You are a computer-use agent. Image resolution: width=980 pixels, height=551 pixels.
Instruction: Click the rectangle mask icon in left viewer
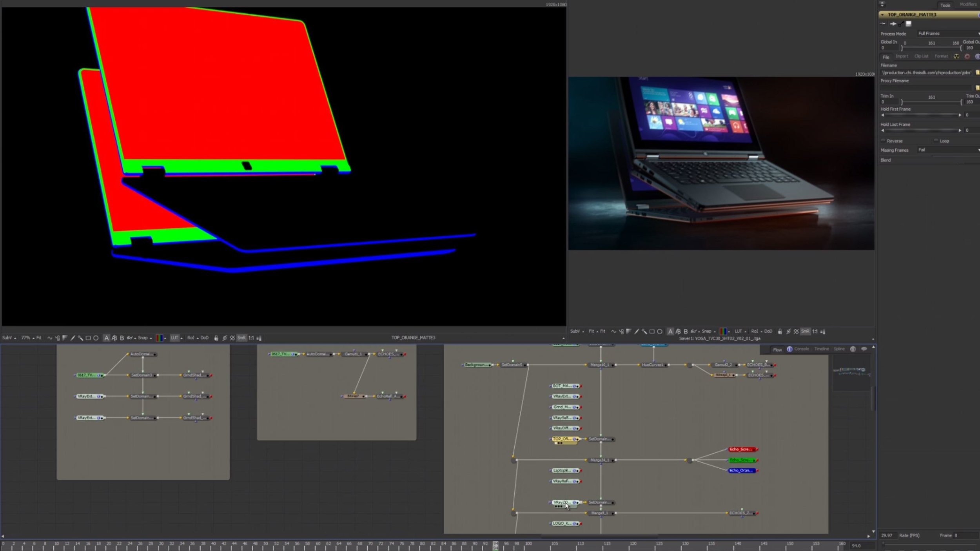tap(88, 338)
